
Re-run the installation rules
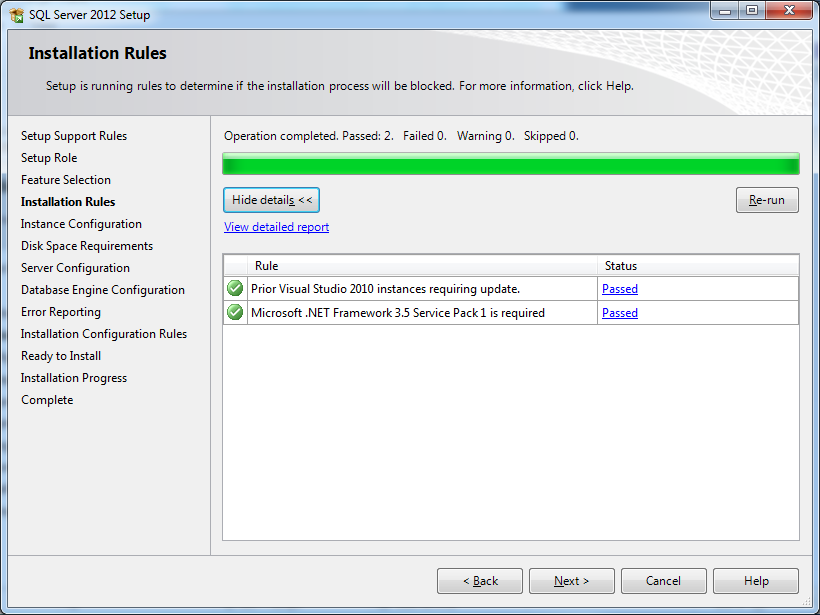click(767, 200)
